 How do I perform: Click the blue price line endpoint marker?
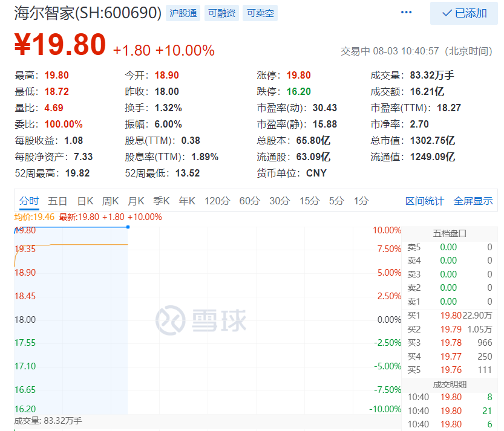click(128, 227)
